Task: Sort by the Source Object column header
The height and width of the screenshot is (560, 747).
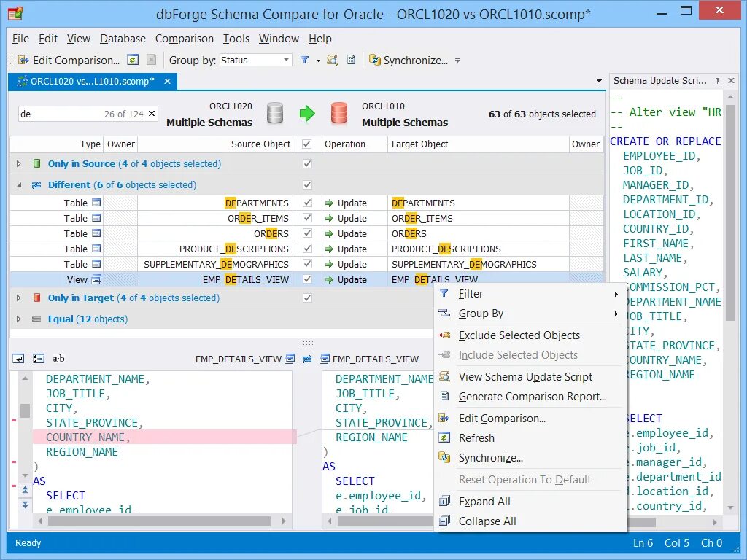Action: [x=215, y=144]
